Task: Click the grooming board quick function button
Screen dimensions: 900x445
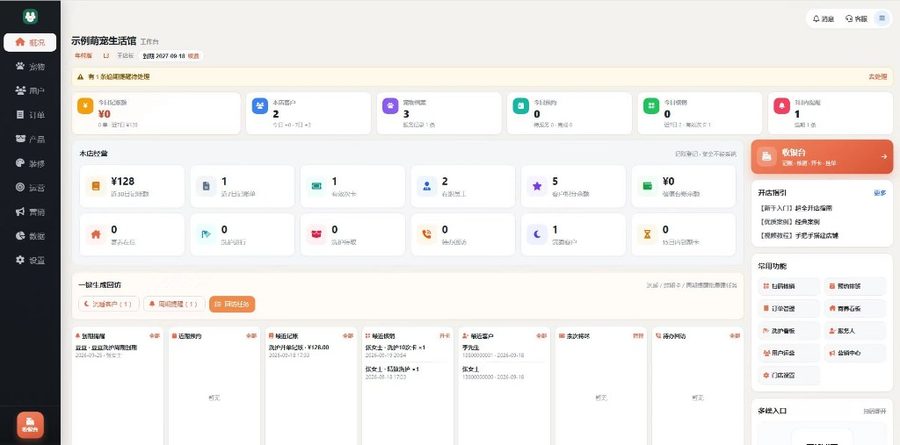Action: pos(789,331)
